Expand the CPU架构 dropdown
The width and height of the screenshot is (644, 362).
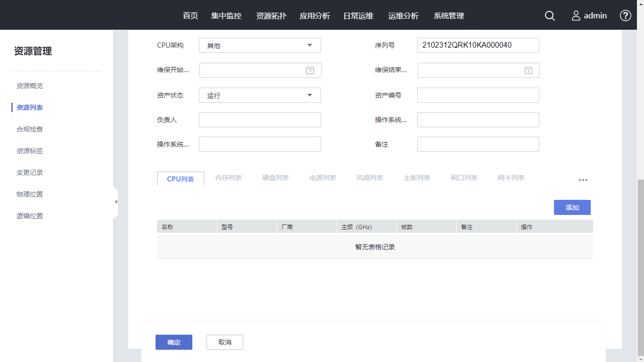click(309, 45)
